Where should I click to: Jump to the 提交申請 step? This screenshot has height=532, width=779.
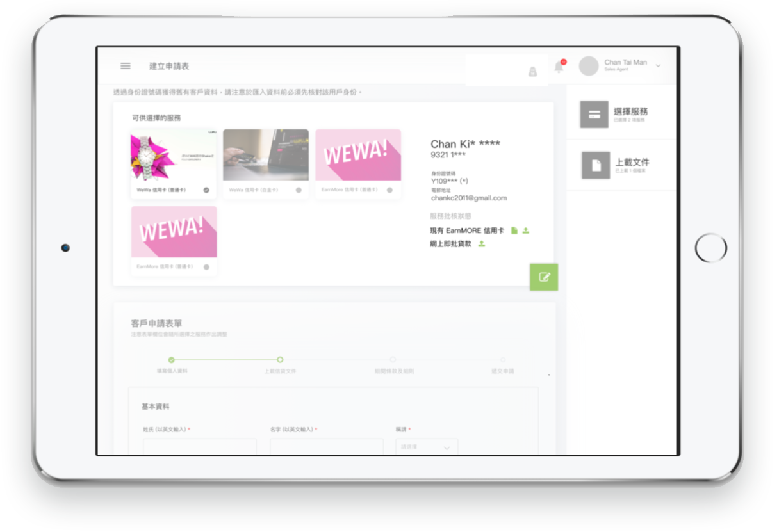(x=503, y=360)
